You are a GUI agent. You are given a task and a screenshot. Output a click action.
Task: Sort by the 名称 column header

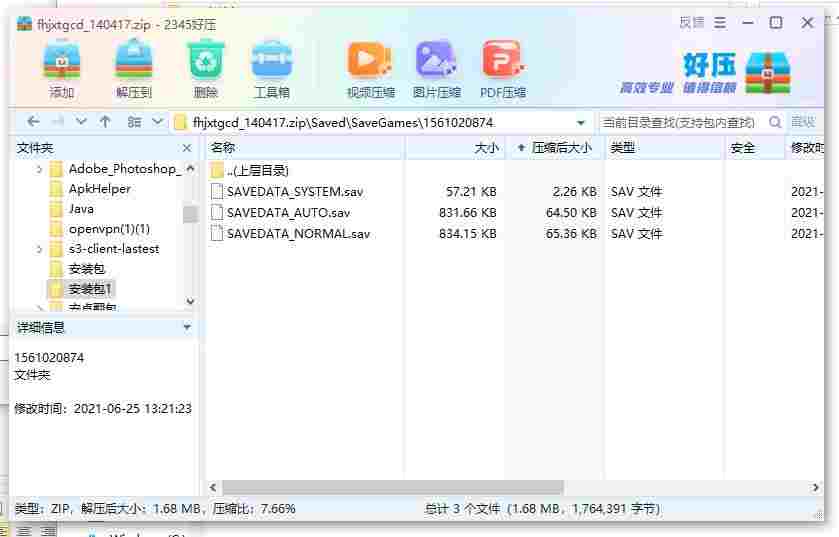[x=305, y=148]
